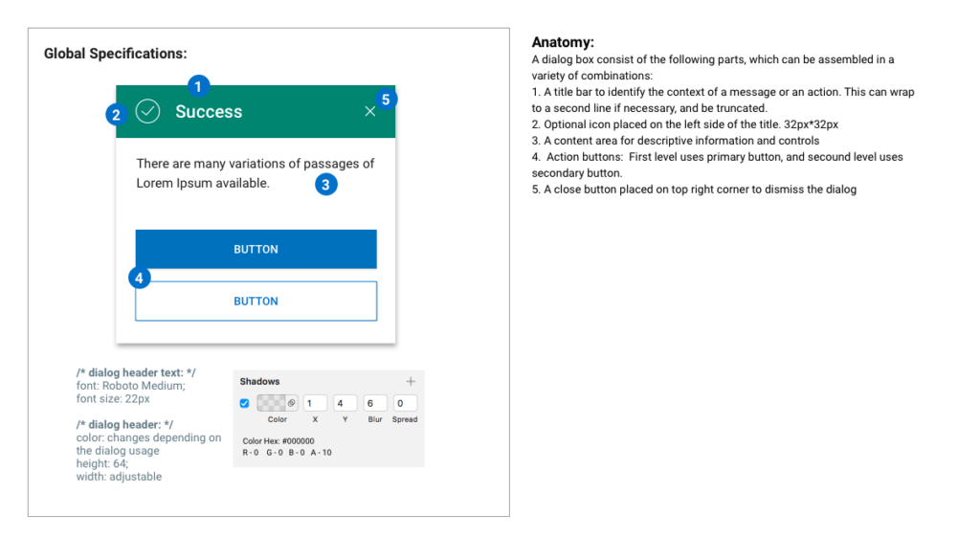Click the shadow X offset field
980x538 pixels.
[315, 404]
